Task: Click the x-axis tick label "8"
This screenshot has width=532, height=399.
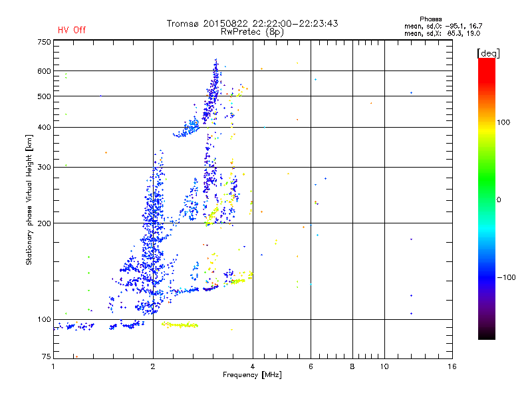Action: click(x=352, y=366)
